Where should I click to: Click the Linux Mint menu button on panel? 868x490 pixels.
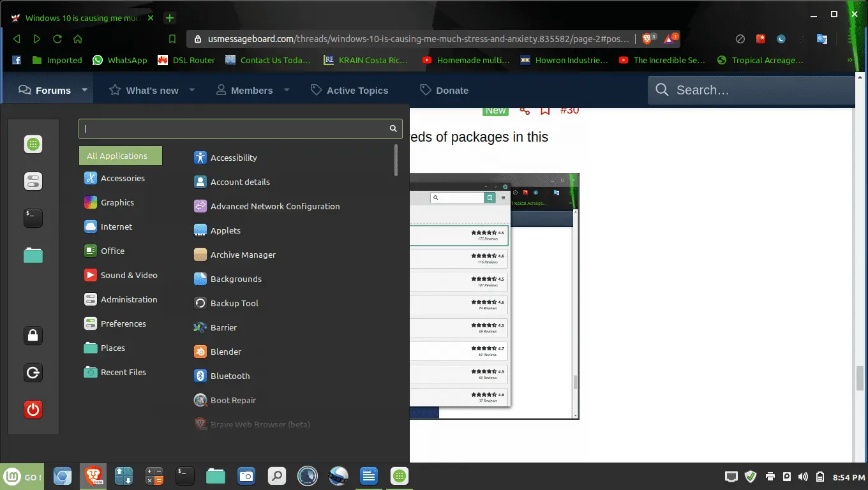click(x=23, y=477)
